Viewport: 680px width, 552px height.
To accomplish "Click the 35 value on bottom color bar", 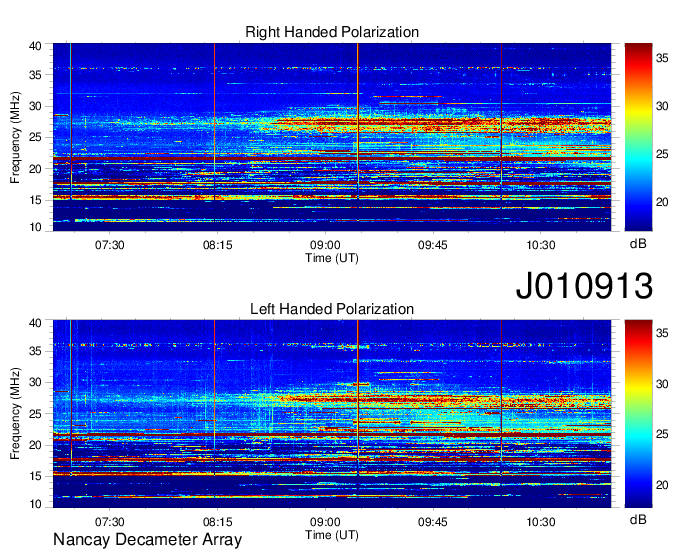I will (662, 333).
